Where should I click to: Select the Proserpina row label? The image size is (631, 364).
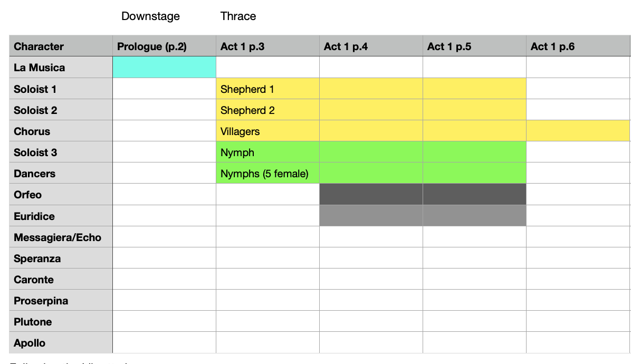click(x=61, y=301)
